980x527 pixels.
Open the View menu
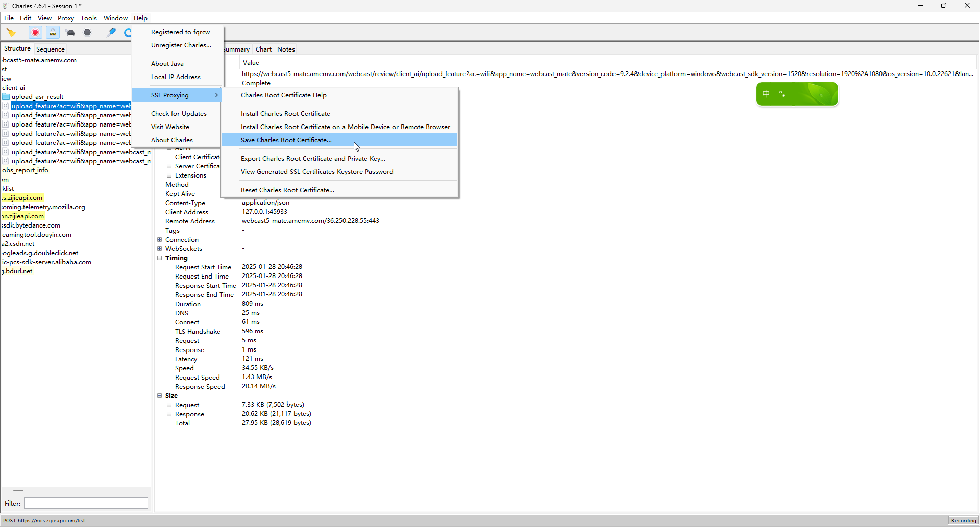pyautogui.click(x=45, y=18)
